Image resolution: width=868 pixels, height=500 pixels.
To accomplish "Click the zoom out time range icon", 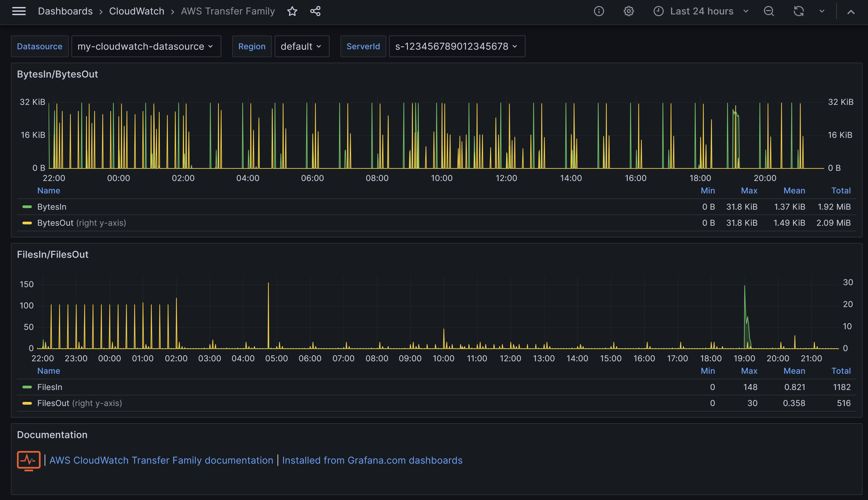I will coord(769,11).
